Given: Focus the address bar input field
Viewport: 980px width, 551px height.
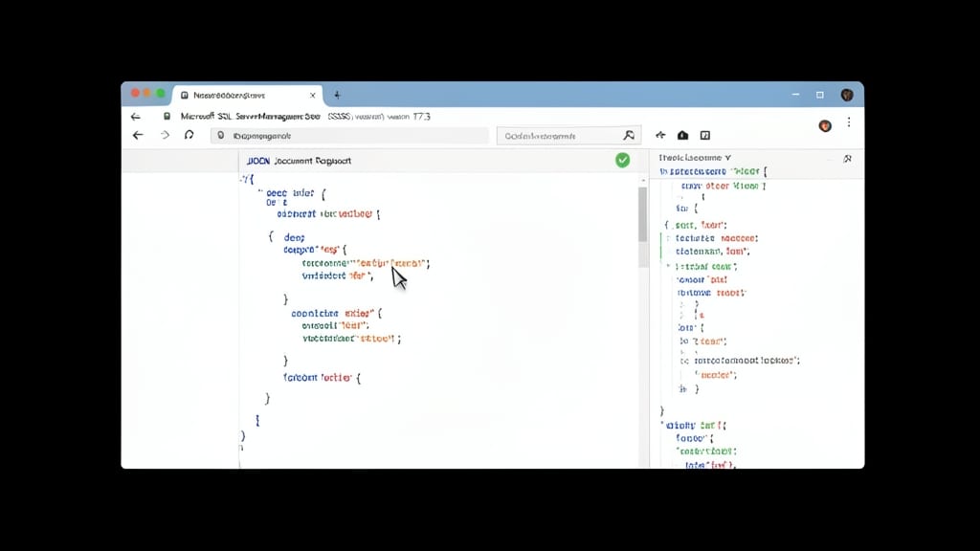Looking at the screenshot, I should tap(350, 136).
